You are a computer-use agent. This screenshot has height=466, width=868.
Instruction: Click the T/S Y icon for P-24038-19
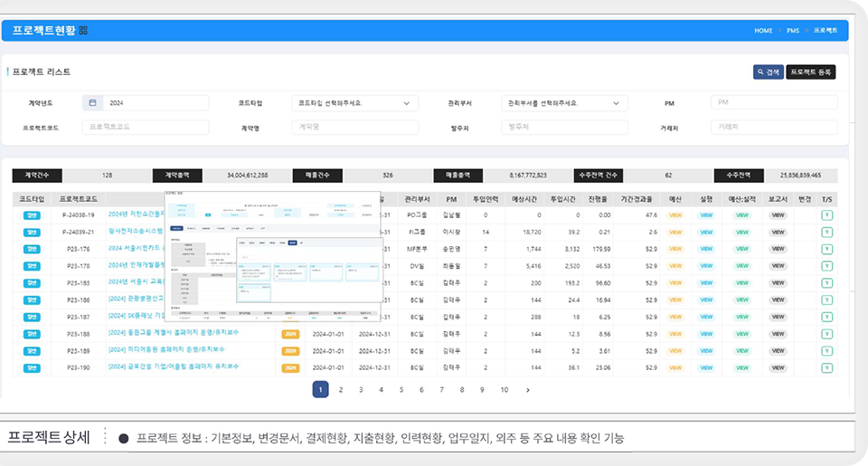pos(826,215)
